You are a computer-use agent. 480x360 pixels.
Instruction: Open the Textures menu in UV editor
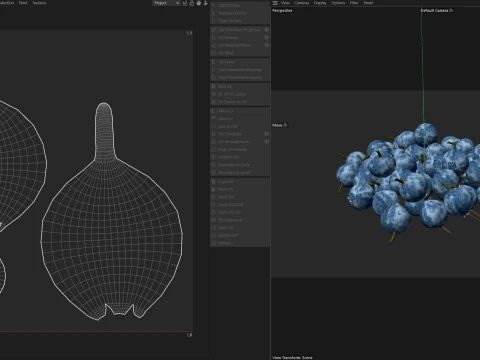[x=39, y=3]
